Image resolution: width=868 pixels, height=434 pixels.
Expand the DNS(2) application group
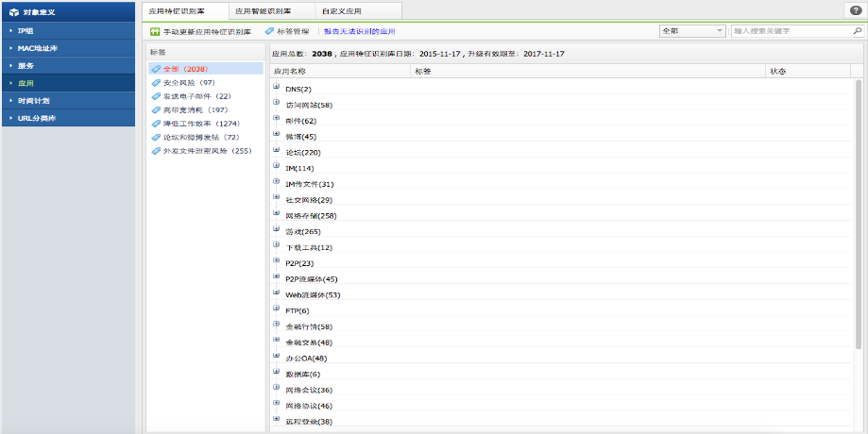[x=277, y=88]
